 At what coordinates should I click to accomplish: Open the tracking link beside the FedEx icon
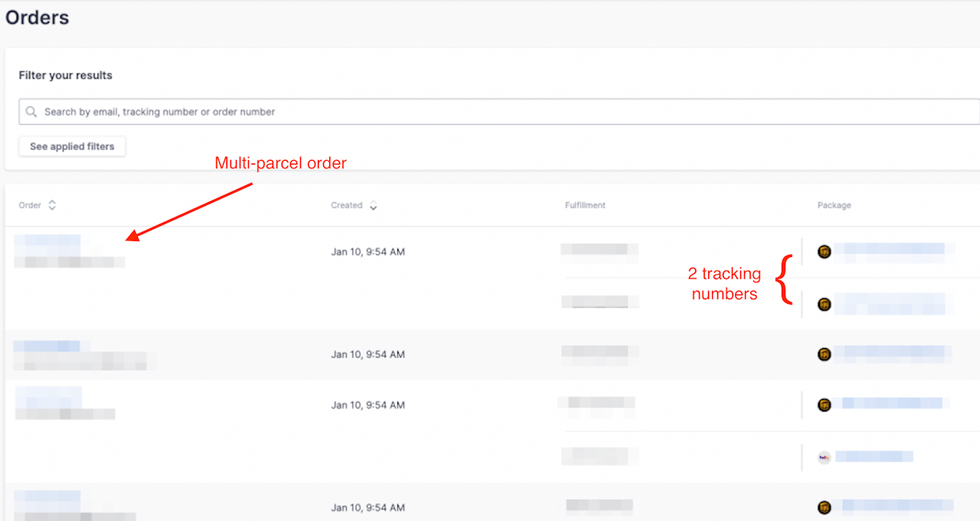coord(874,457)
